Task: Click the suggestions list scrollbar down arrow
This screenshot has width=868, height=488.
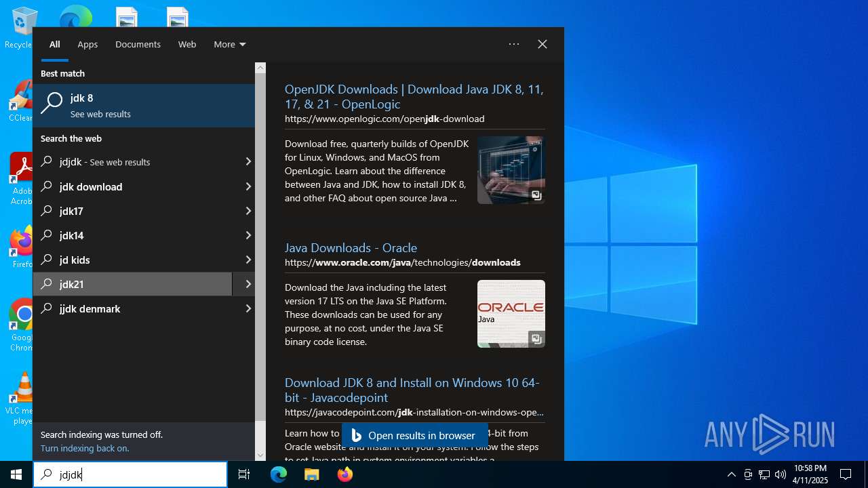Action: coord(260,455)
